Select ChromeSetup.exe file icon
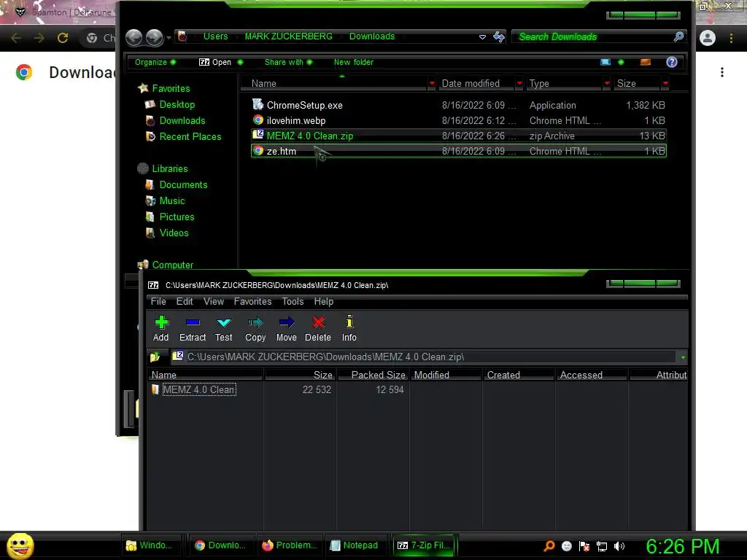 (x=258, y=104)
